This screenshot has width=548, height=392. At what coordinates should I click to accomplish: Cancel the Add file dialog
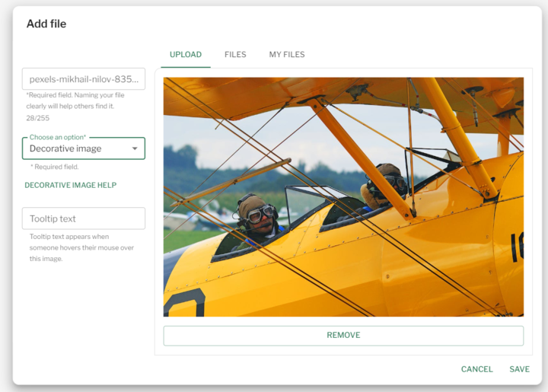[x=476, y=369]
